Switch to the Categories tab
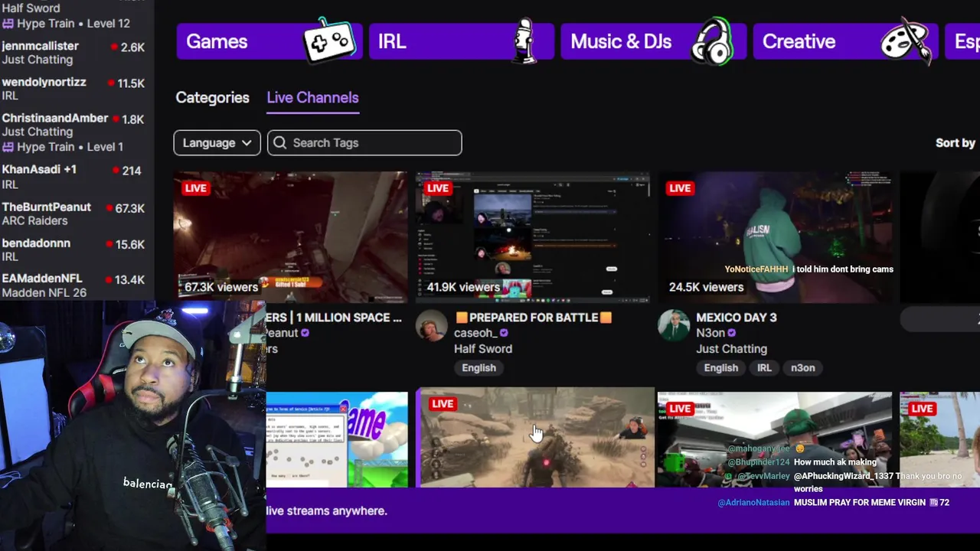Screen dimensions: 980x551 [212, 97]
